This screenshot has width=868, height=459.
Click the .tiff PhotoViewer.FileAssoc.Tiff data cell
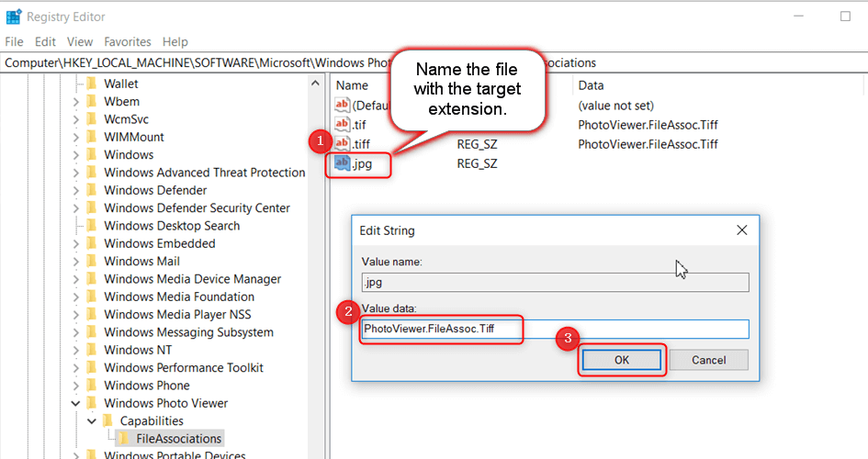[x=648, y=144]
